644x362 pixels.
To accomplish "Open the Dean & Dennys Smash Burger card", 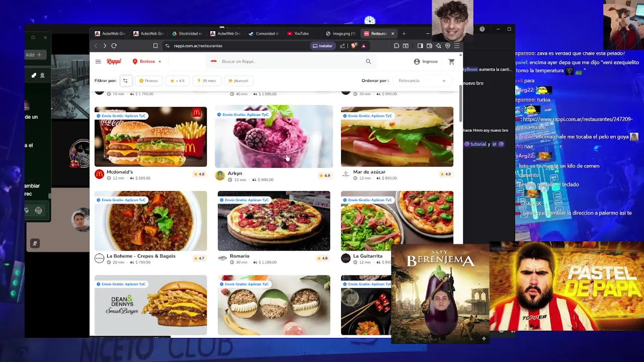I will coord(150,305).
